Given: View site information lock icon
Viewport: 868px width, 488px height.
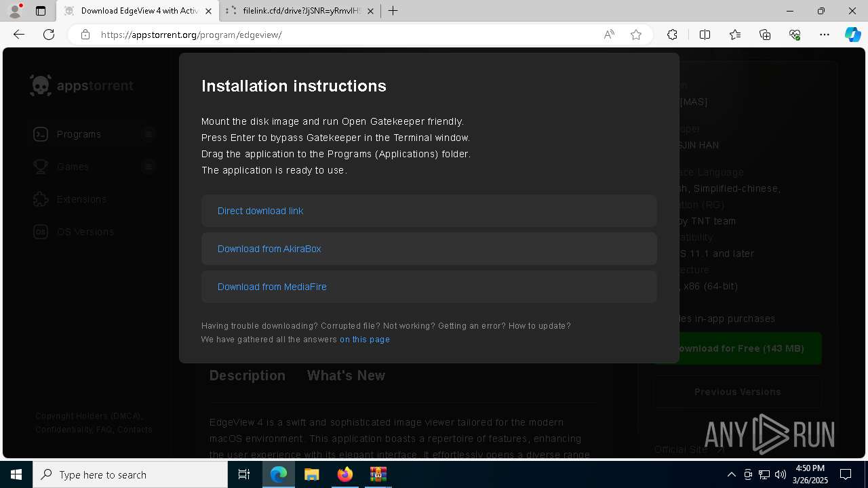Looking at the screenshot, I should coord(85,35).
